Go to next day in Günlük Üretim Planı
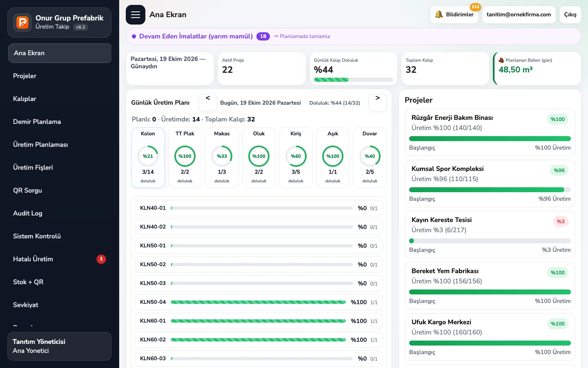 coord(378,103)
